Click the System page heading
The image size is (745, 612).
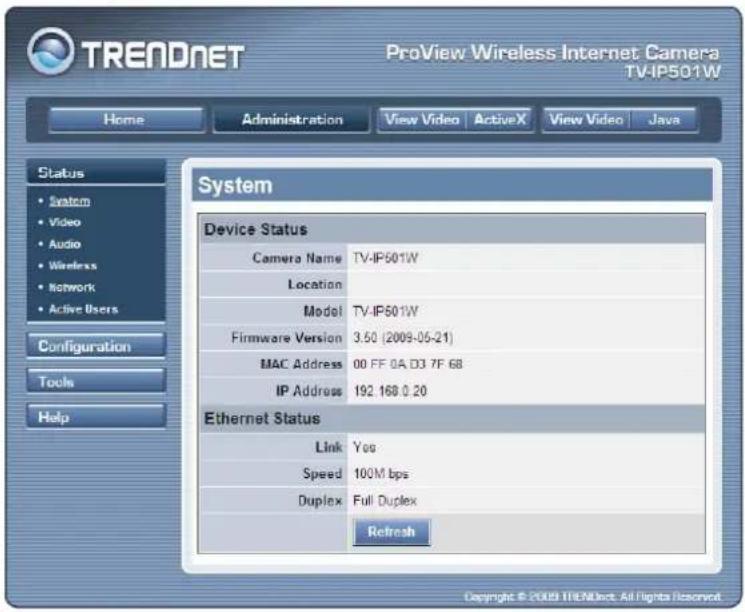235,185
